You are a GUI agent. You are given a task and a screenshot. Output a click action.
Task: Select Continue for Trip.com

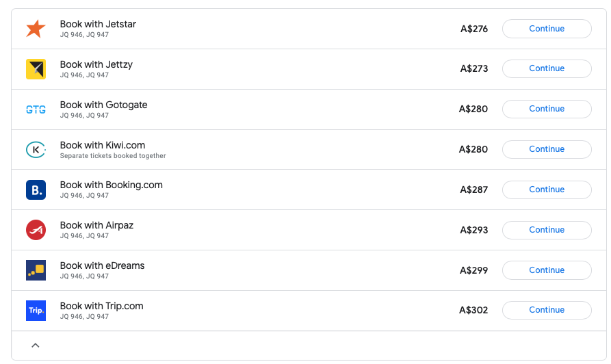pos(546,310)
